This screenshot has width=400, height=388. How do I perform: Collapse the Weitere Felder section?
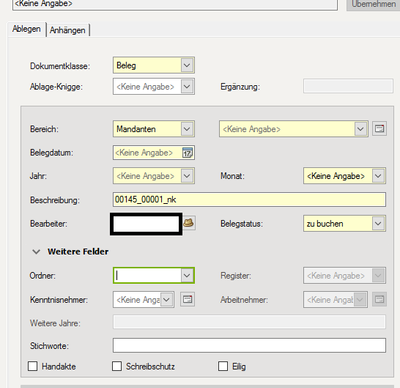click(x=36, y=252)
